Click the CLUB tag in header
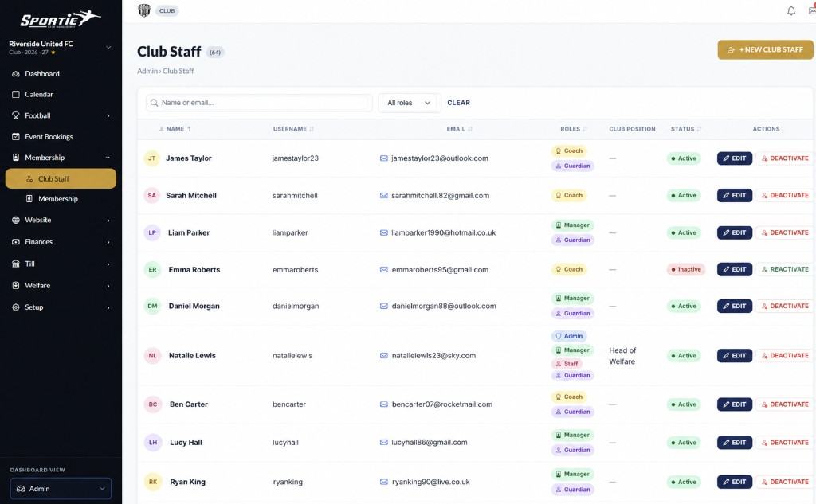Viewport: 816px width, 504px height. coord(167,11)
